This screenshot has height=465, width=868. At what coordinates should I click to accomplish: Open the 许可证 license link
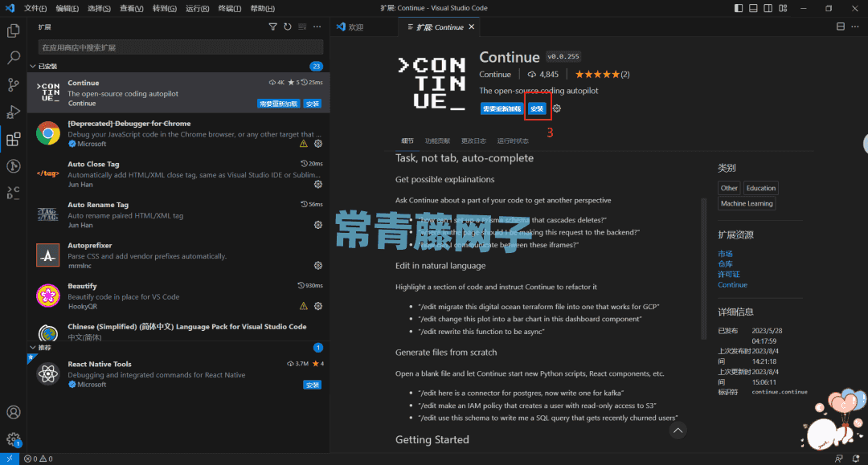(728, 274)
